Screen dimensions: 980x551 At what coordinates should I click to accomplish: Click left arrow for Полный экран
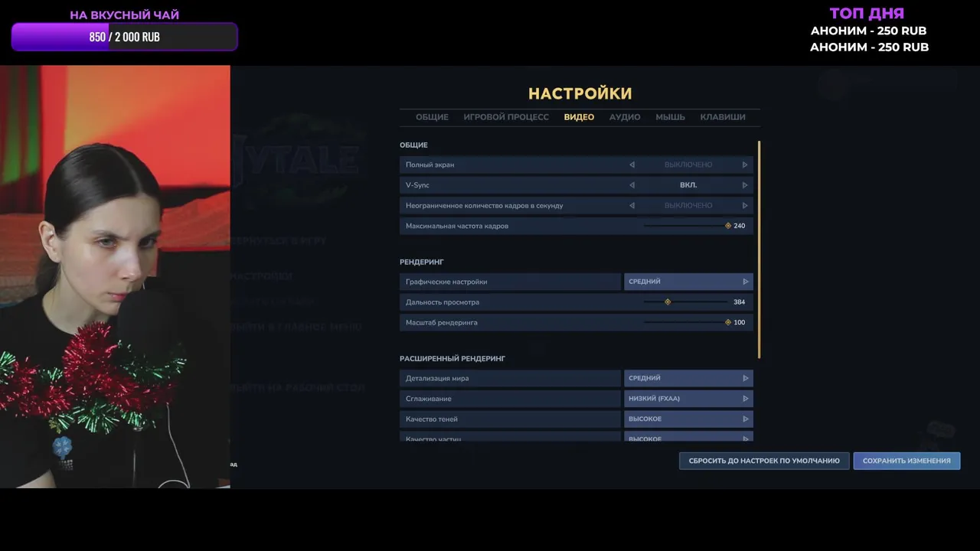pos(632,165)
